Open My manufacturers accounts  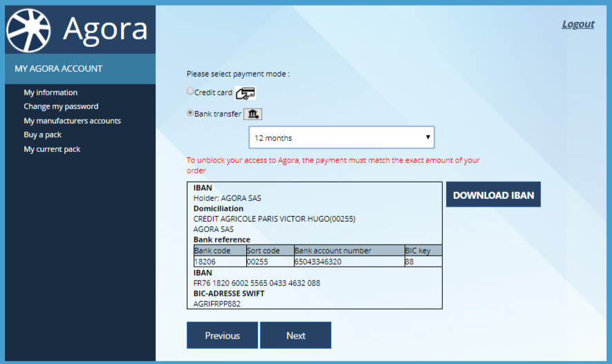(x=72, y=121)
